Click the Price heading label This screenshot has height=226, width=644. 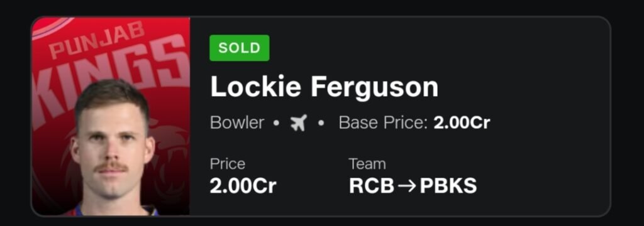click(228, 164)
